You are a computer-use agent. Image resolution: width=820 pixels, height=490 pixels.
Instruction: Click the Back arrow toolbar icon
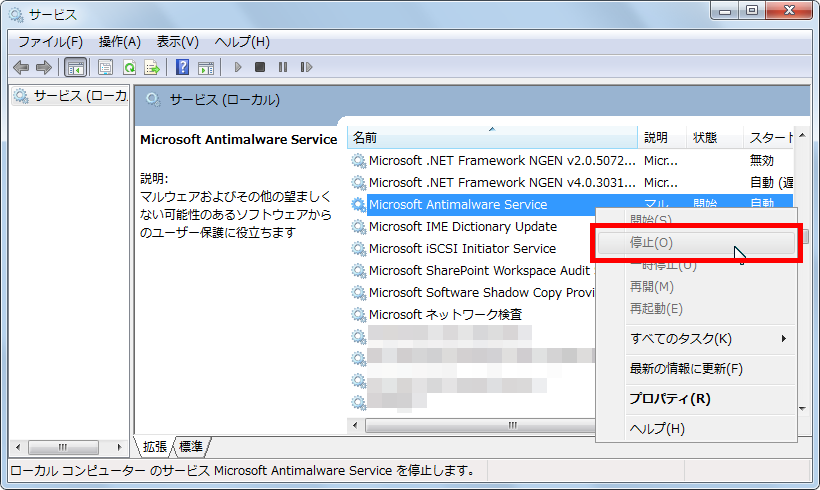coord(21,67)
